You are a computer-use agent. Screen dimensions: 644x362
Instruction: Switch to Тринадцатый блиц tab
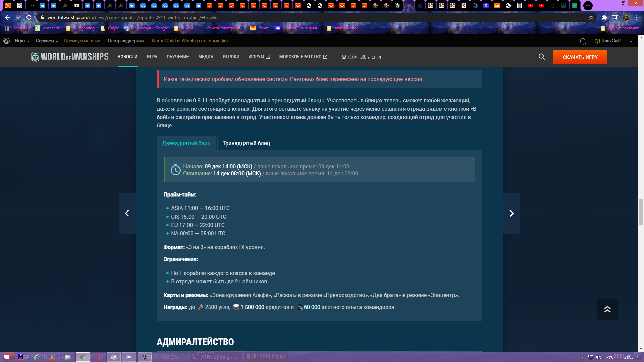coord(246,143)
